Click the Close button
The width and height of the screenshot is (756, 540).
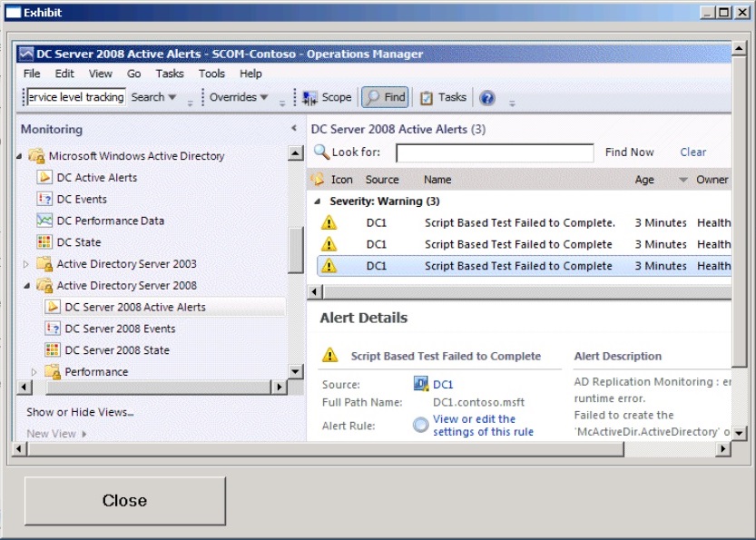[125, 501]
